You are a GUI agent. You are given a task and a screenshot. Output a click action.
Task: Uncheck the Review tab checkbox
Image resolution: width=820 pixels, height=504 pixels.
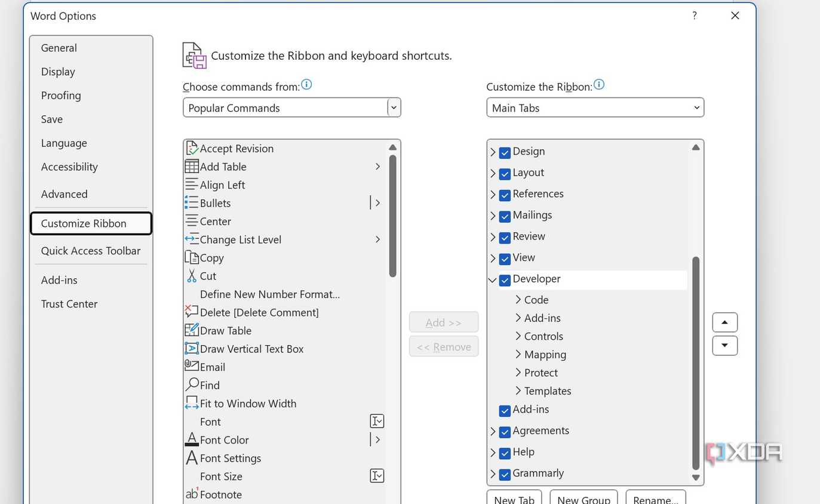click(x=505, y=237)
